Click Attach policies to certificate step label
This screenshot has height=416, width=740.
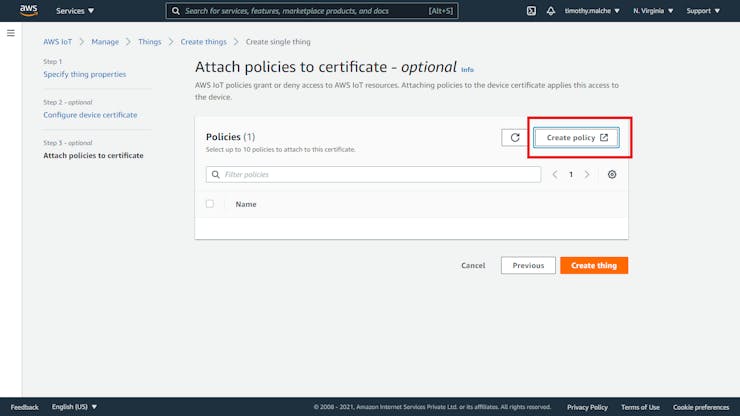(x=93, y=155)
